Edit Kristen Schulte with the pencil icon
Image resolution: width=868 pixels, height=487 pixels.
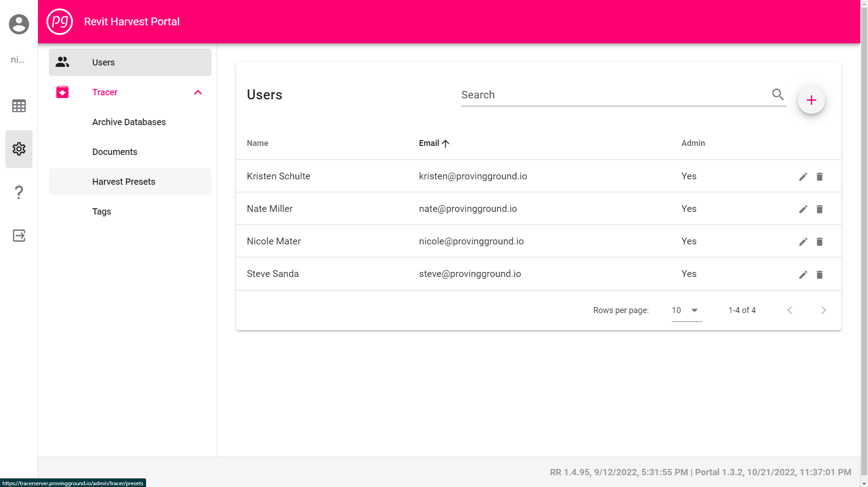pyautogui.click(x=803, y=177)
